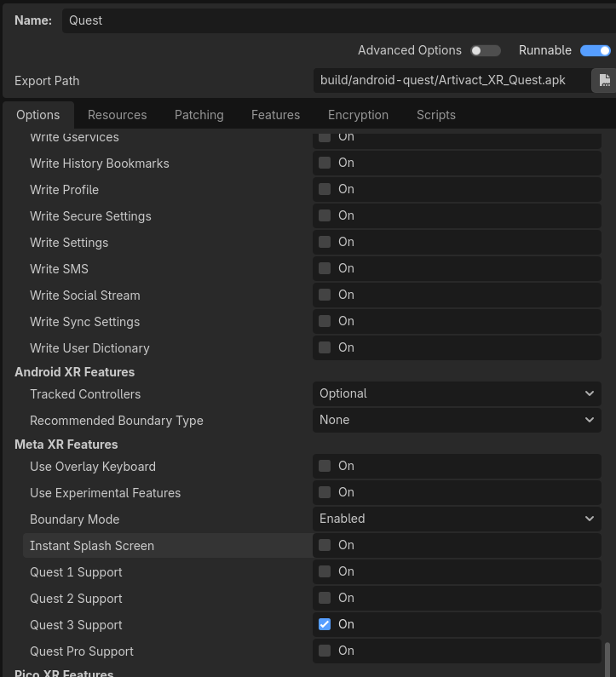
Task: Enable the Quest Pro Support checkbox
Action: [325, 651]
